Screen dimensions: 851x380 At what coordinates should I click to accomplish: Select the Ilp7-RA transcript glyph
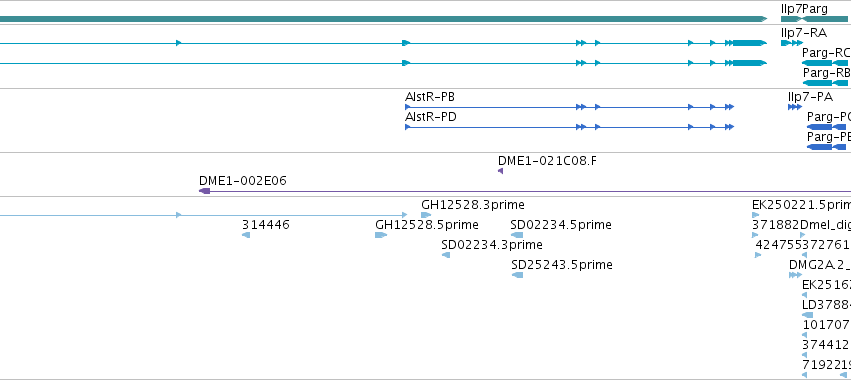coord(792,43)
